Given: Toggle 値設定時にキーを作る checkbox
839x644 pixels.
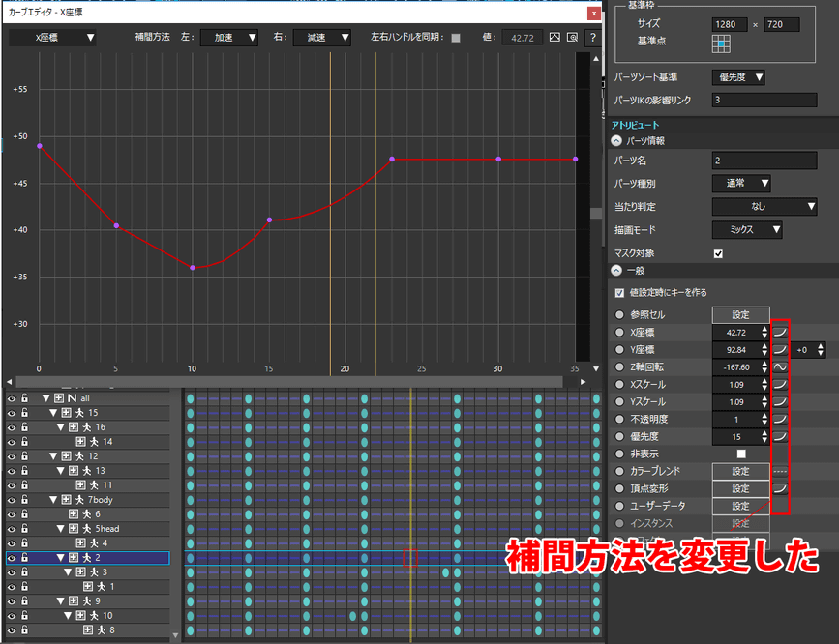Looking at the screenshot, I should (619, 293).
